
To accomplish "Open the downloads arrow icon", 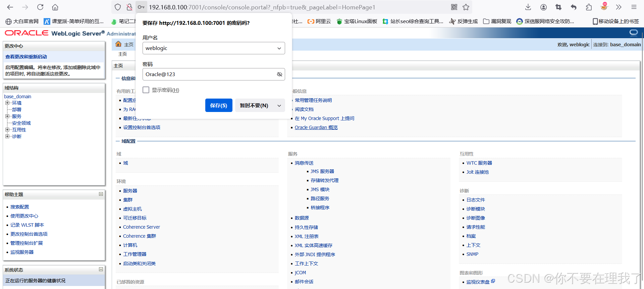I will tap(528, 7).
